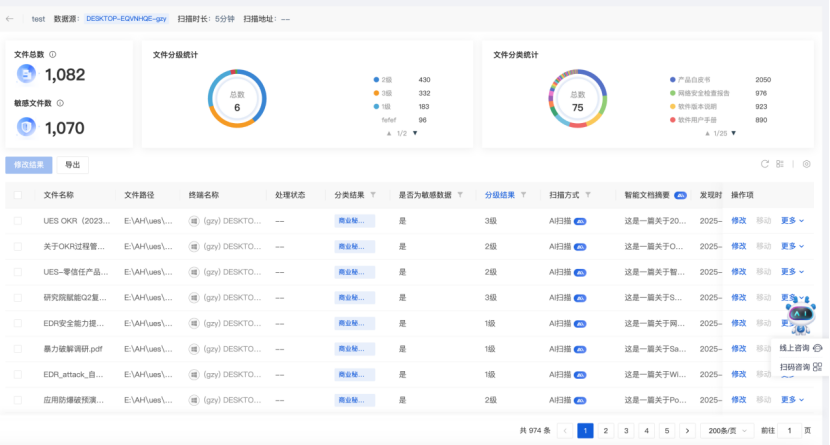The height and width of the screenshot is (445, 830).
Task: Filter 扫描方式 column funnel icon
Action: pos(588,195)
